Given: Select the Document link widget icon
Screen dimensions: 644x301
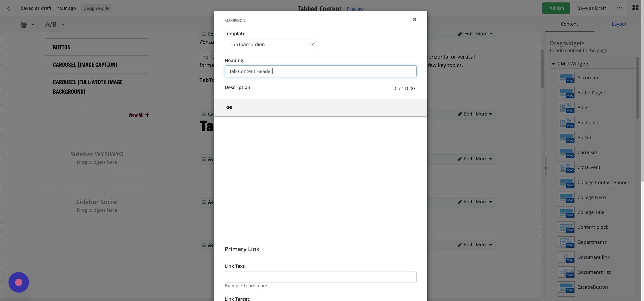Looking at the screenshot, I should [566, 257].
